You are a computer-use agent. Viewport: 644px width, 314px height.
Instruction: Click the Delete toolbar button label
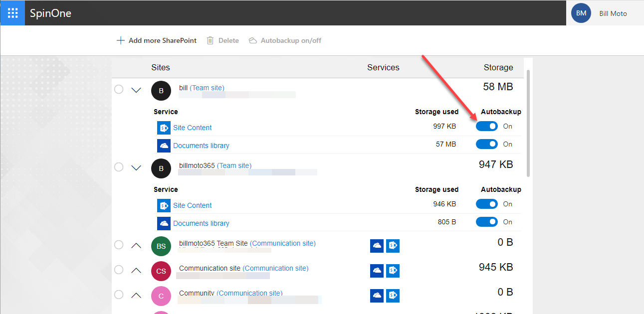point(228,40)
